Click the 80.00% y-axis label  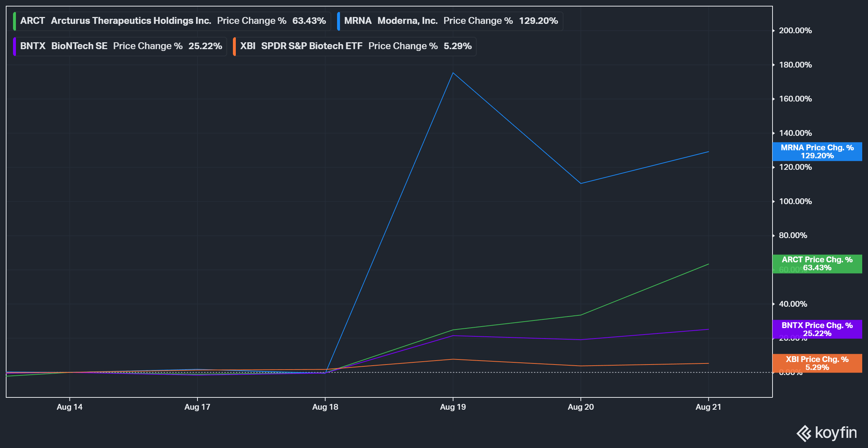(793, 236)
